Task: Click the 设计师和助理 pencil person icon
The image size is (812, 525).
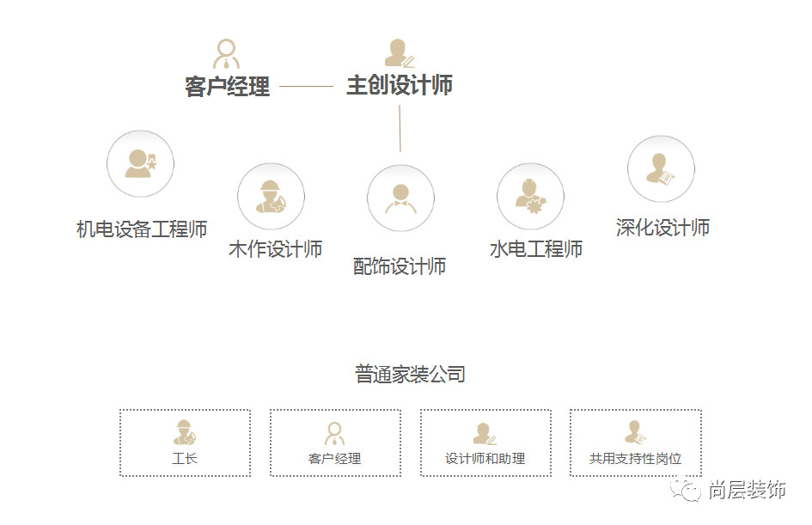Action: [x=485, y=433]
